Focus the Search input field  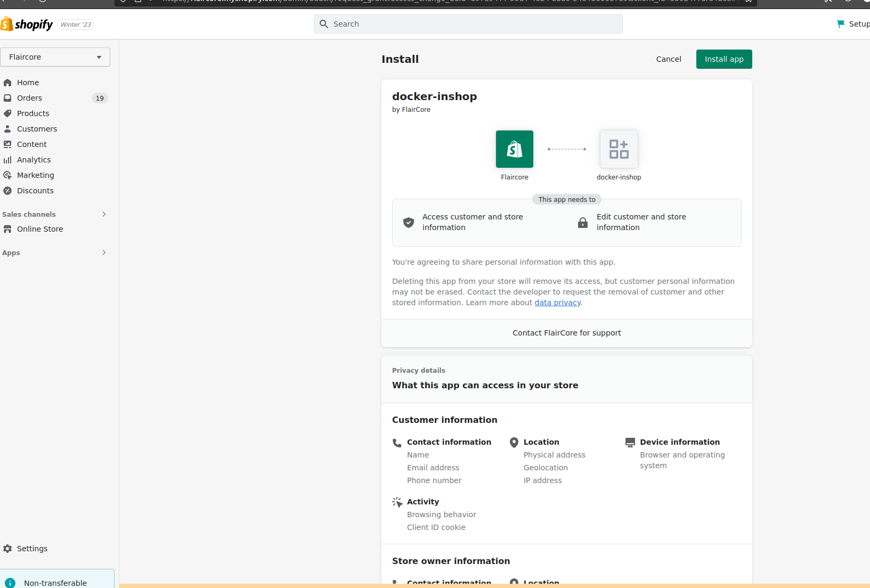coord(468,24)
